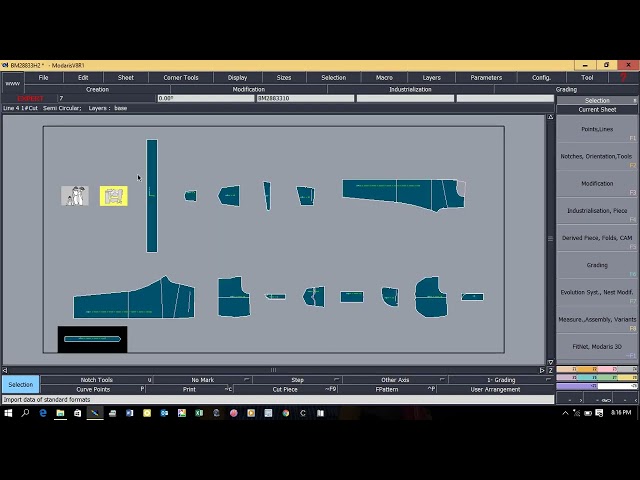This screenshot has width=640, height=480.
Task: Open taskbar search magnifier
Action: [x=25, y=413]
